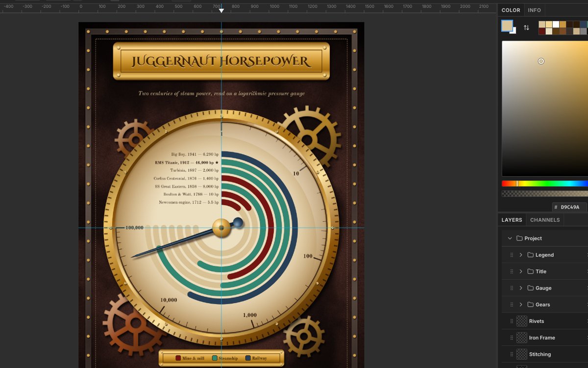
Task: Click the 100,000 gauge scale label
Action: click(135, 228)
